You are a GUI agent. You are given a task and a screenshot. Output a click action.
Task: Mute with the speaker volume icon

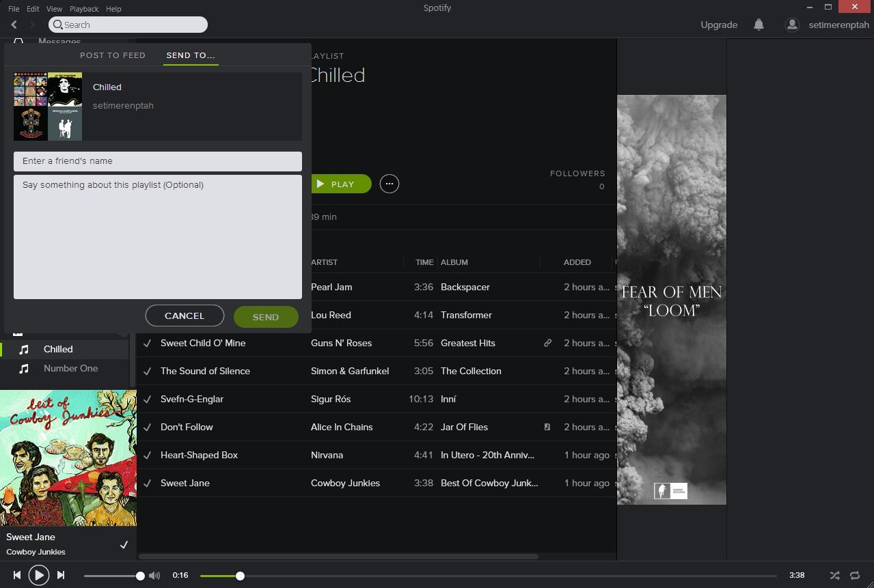pyautogui.click(x=155, y=576)
